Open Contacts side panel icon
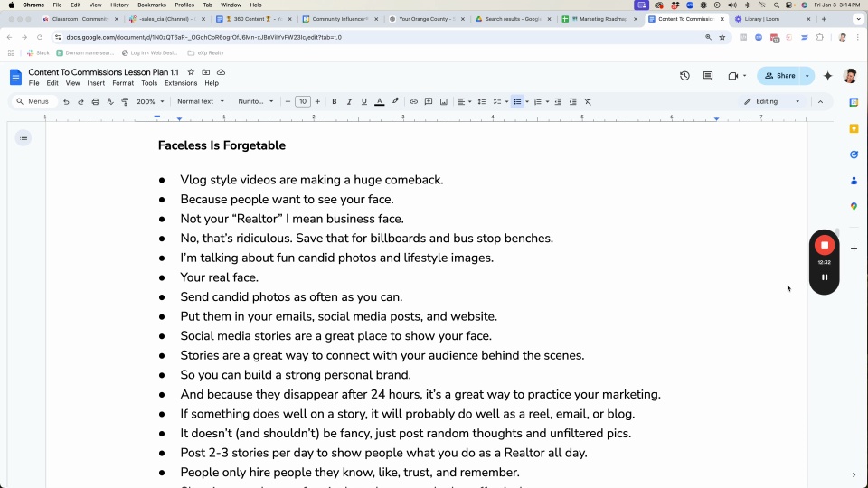This screenshot has width=868, height=488. pos(854,181)
